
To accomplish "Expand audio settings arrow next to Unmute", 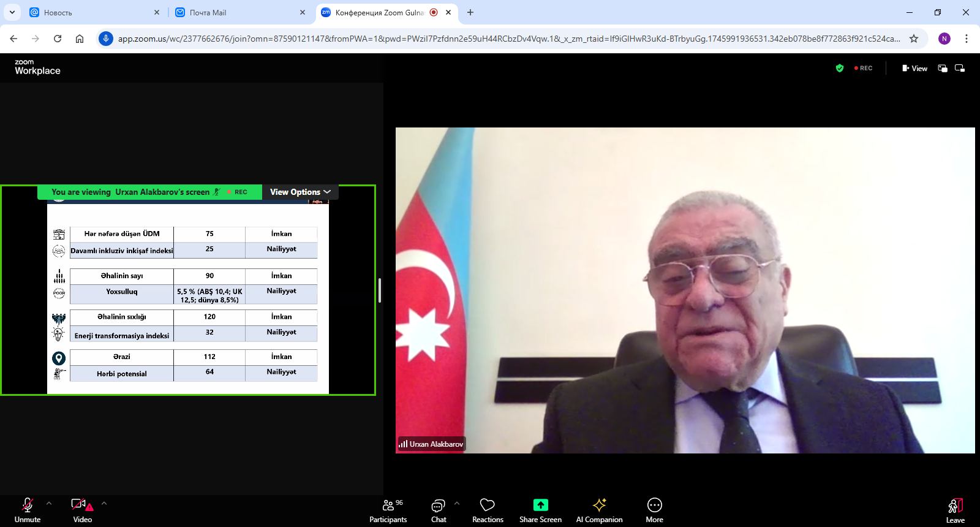I will click(49, 503).
